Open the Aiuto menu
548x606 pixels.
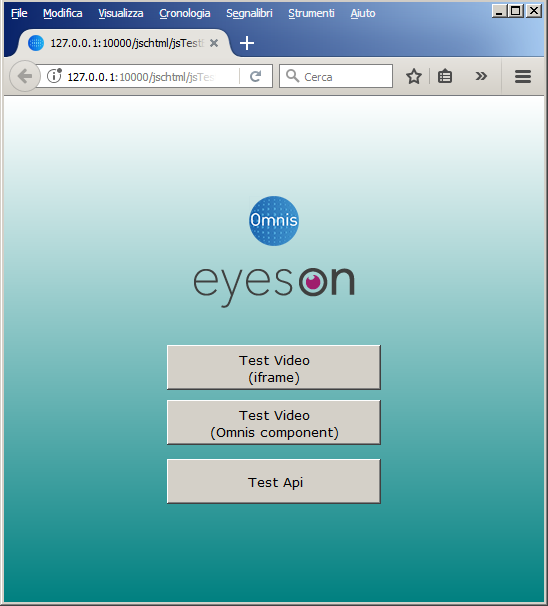[x=363, y=13]
